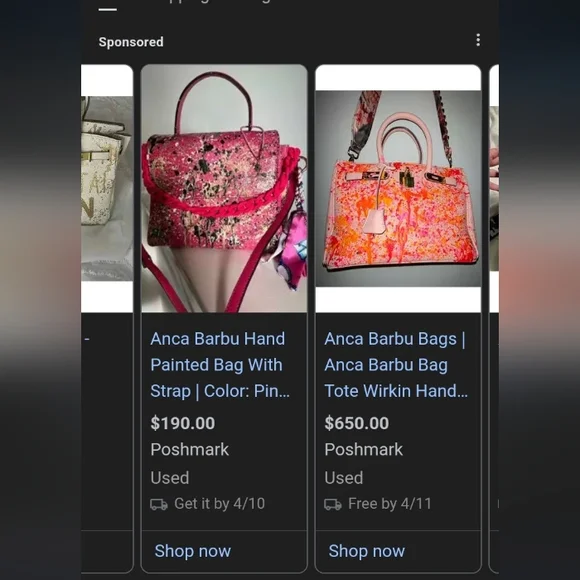
Task: Click Poshmark seller under the pink bag
Action: pyautogui.click(x=189, y=450)
